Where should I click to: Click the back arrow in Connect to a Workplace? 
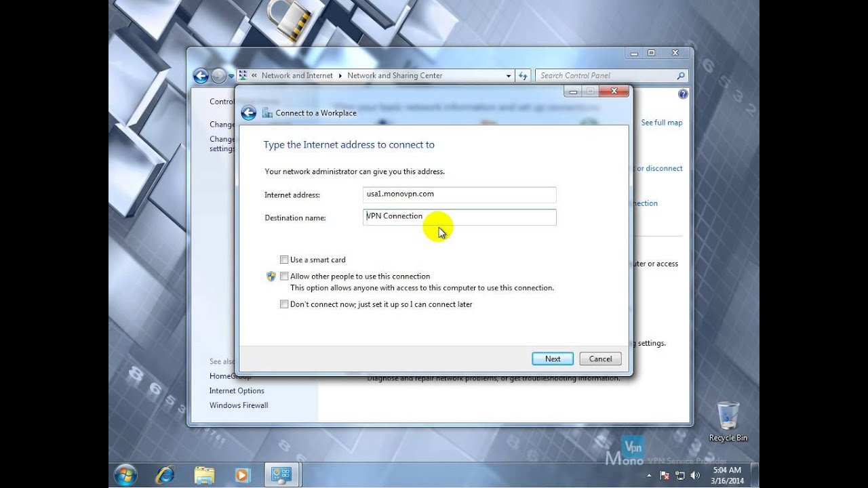249,113
